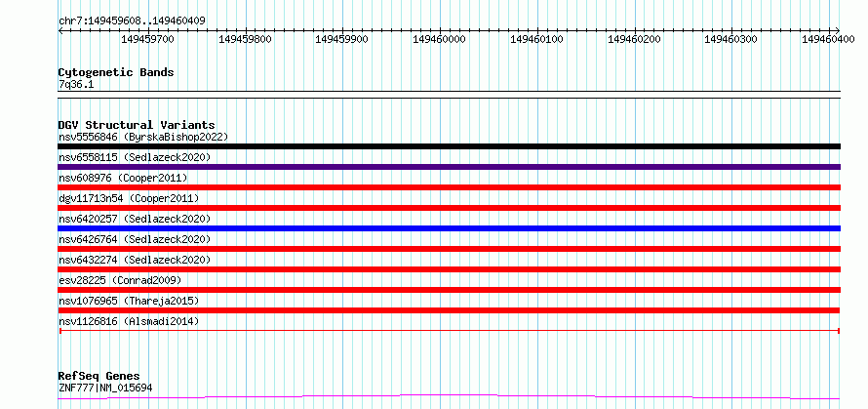Click the purple nsv6558115 variant bar
Screen dimensions: 868x409
point(449,167)
